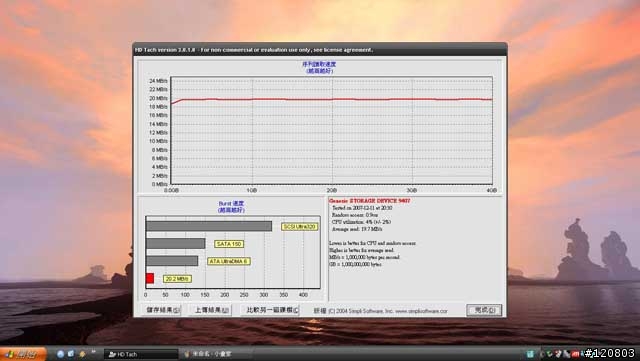Click the 'MB/s = 1,000,000 bytes per second' note

[x=364, y=257]
